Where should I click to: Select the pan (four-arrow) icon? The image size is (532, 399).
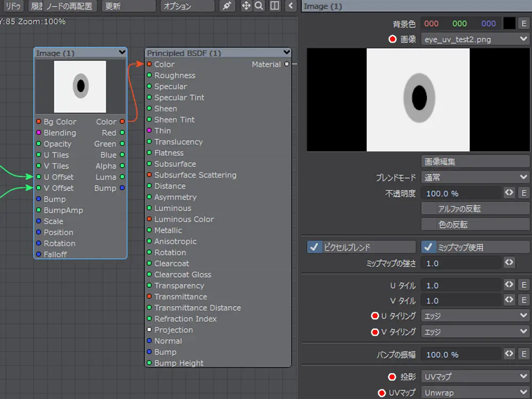[246, 6]
